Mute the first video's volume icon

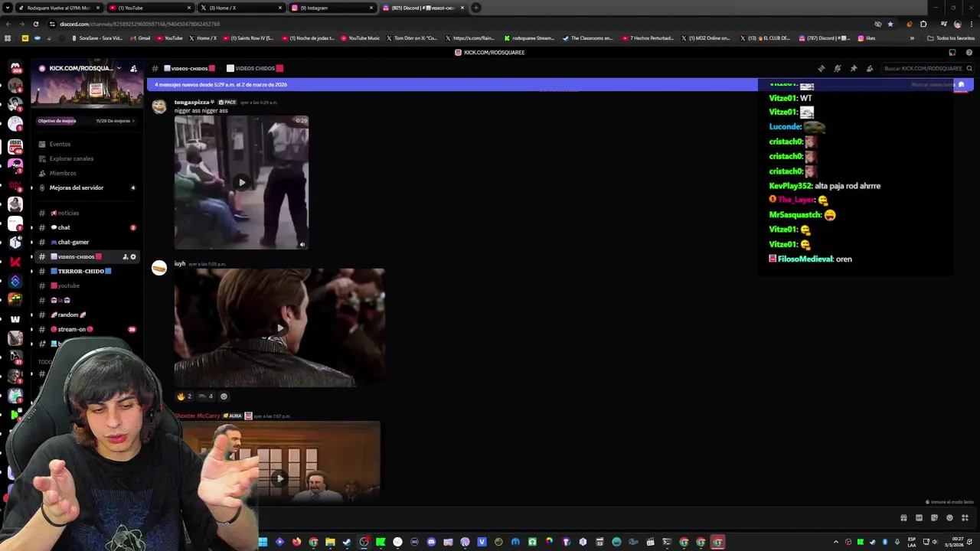302,245
